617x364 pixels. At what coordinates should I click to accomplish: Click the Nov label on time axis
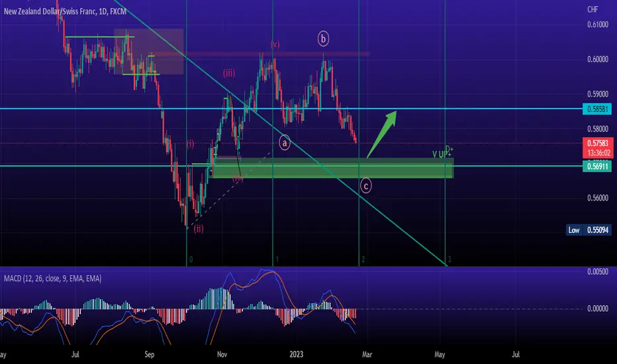tap(222, 355)
